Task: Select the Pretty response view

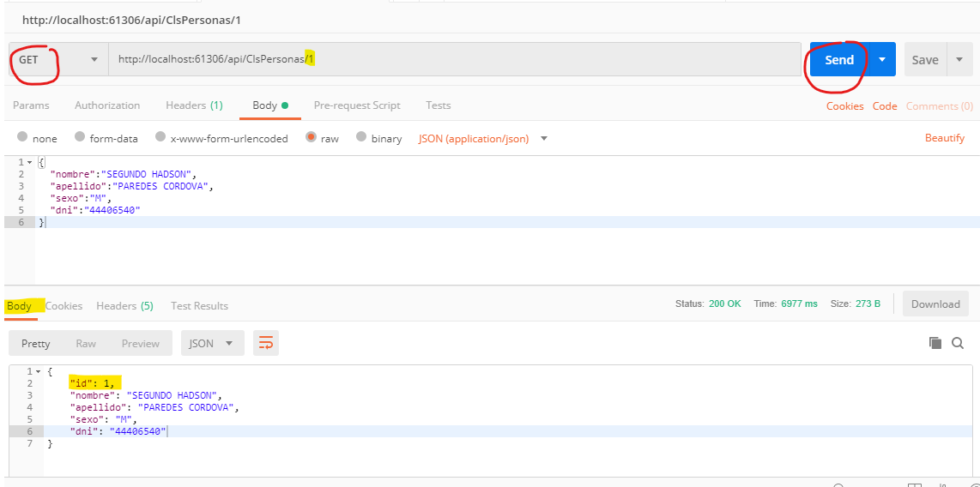Action: click(36, 344)
